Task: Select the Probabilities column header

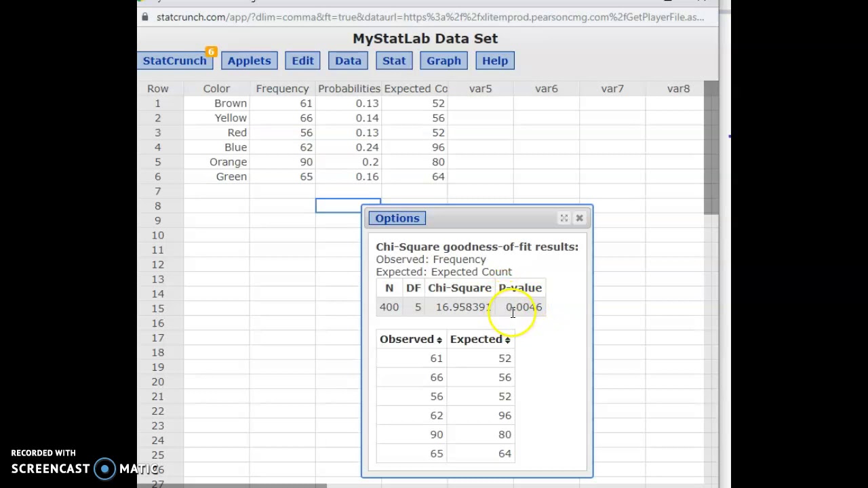Action: click(349, 89)
